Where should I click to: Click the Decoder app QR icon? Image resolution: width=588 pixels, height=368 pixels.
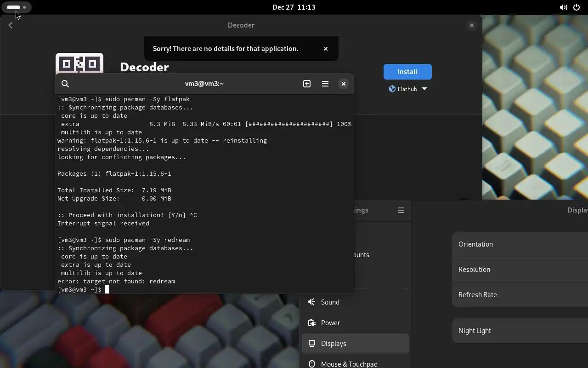[79, 63]
